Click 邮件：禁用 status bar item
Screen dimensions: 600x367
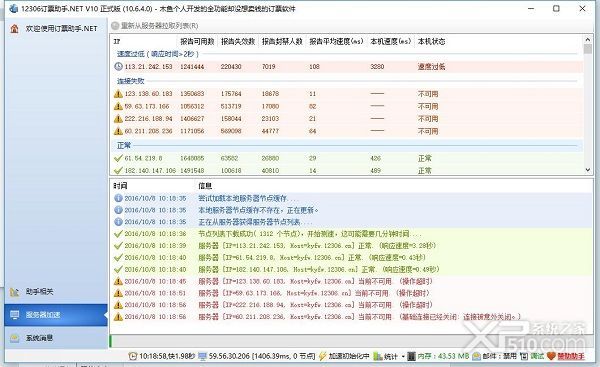tap(499, 356)
